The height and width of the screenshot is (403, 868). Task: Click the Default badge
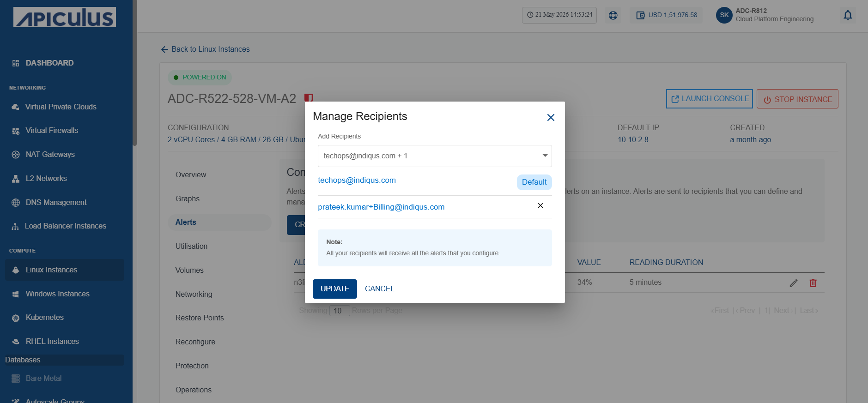coord(534,182)
